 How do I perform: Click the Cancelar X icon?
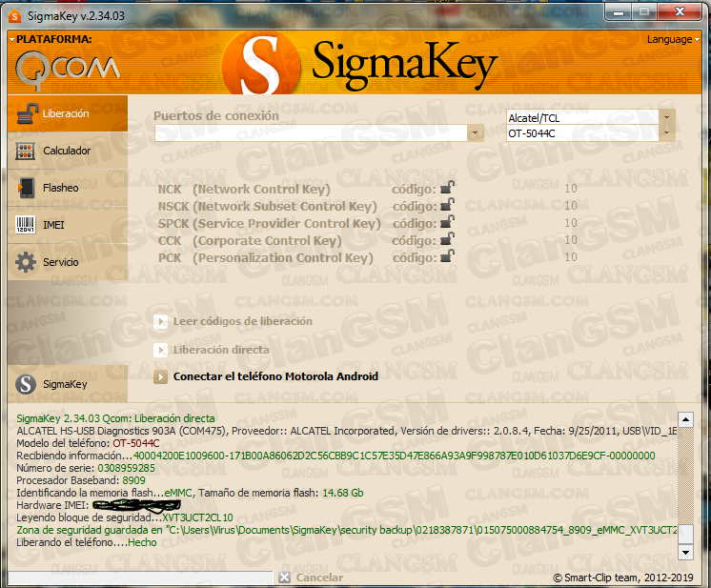[284, 578]
